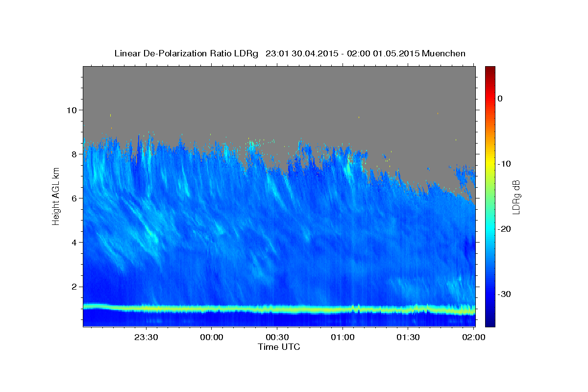Click the 00:00 time tick label
This screenshot has width=588, height=392.
coord(212,337)
